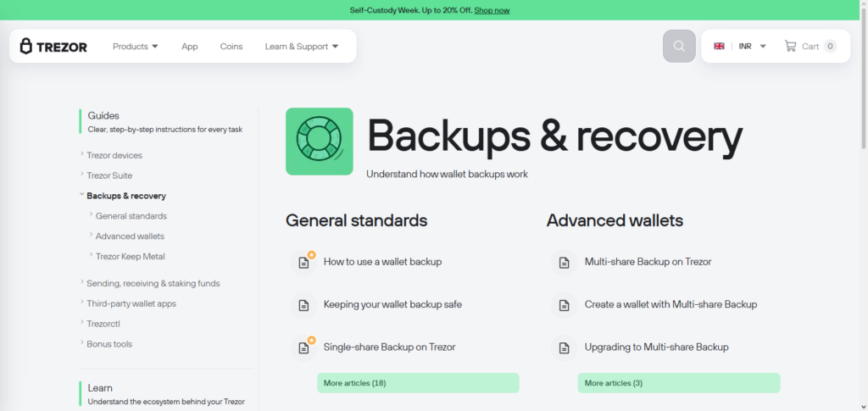
Task: Click the Shop now banner link
Action: (492, 10)
